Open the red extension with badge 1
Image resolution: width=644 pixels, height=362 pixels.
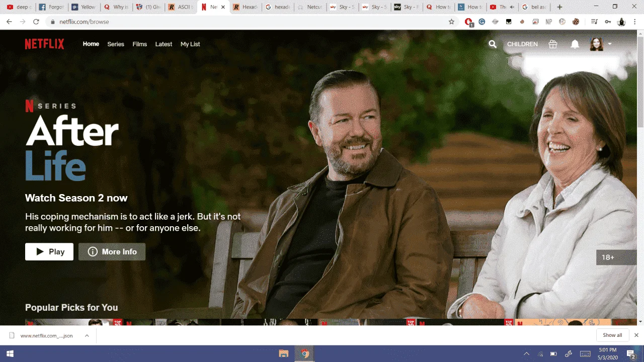pos(469,22)
